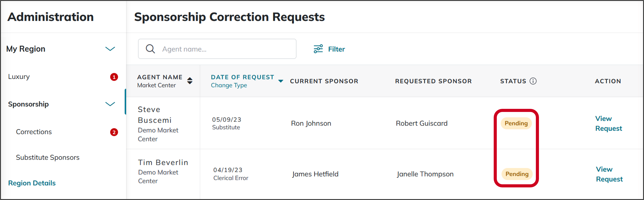Collapse the My Region section chevron

coord(110,49)
